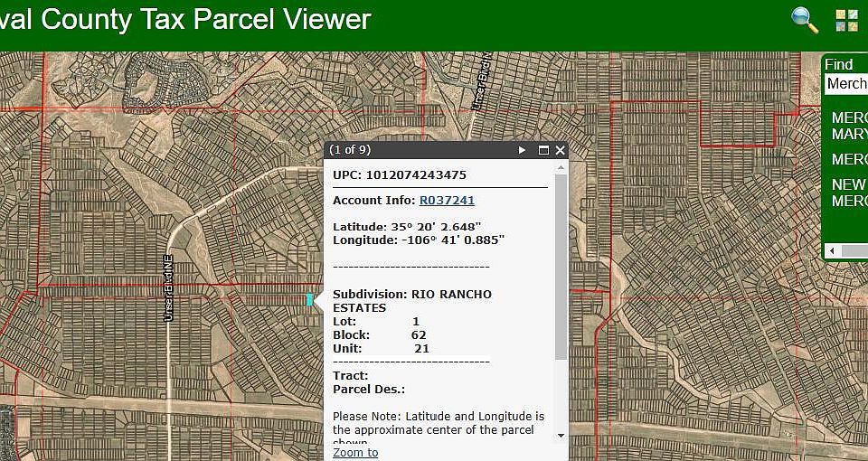Click the top Unser Blvd NE road label
Viewport: 868px width, 461px height.
pyautogui.click(x=479, y=81)
